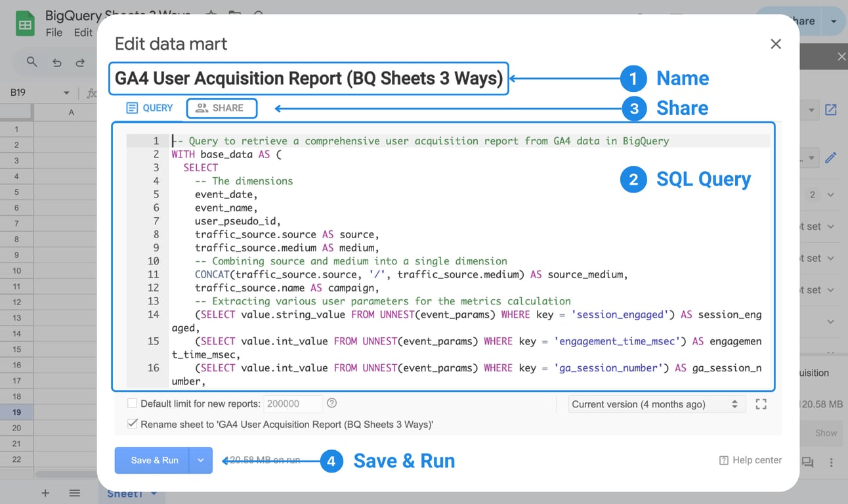Click the 'traffic_source.name AS campaign,' line
Viewport: 848px width, 504px height.
(x=287, y=288)
